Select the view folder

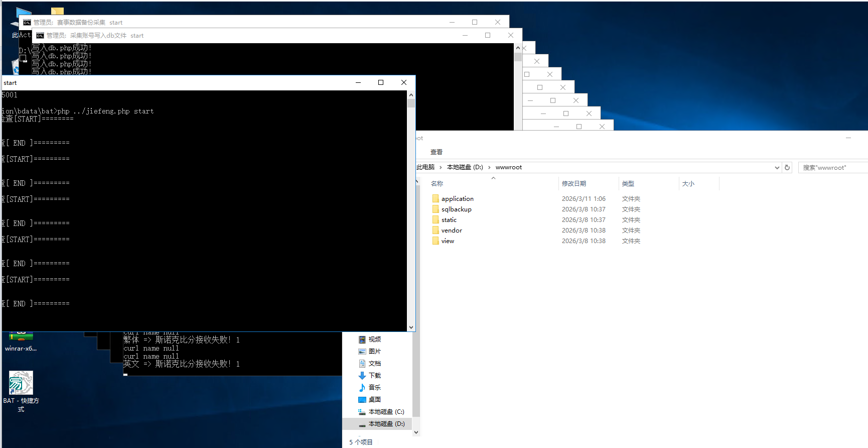point(448,241)
